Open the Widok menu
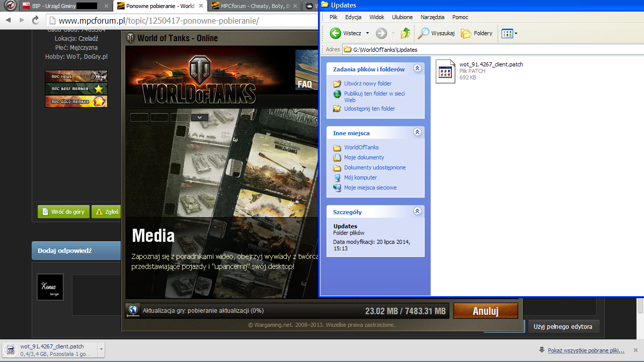Viewport: 644px width, 362px height. click(377, 17)
